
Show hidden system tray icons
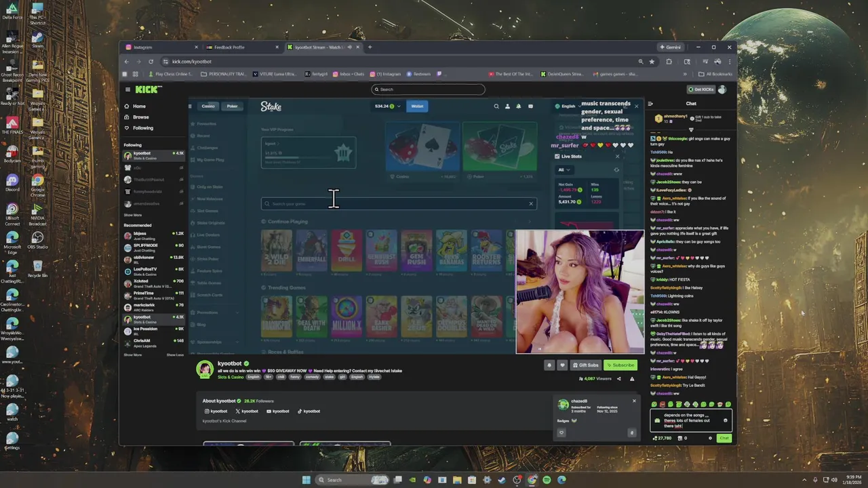pos(805,480)
